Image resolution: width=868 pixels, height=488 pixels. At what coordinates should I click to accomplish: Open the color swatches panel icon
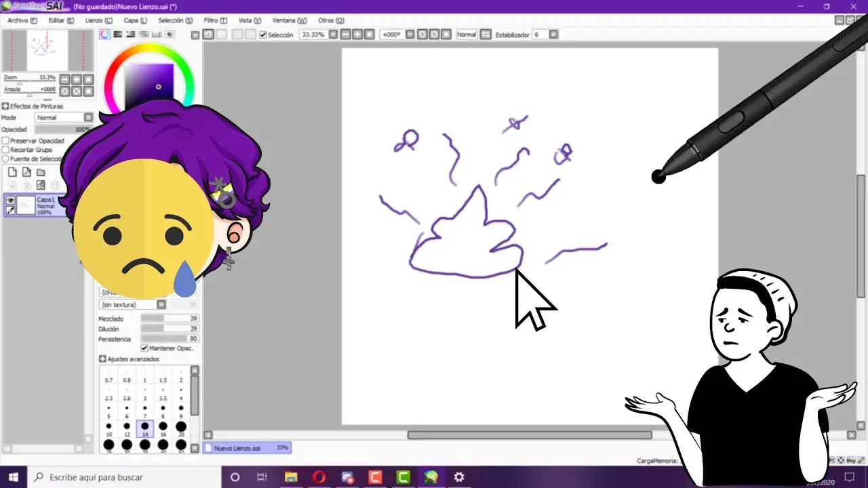coord(157,34)
